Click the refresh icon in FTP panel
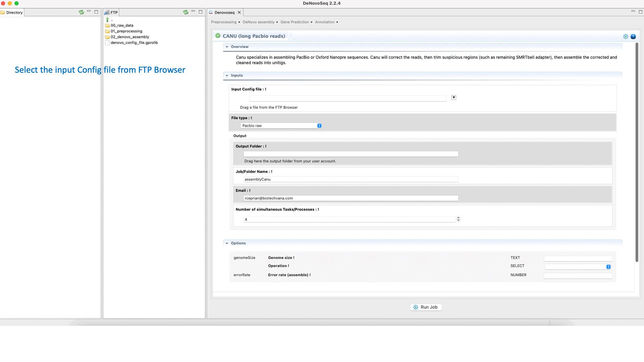This screenshot has width=644, height=362. pyautogui.click(x=185, y=12)
